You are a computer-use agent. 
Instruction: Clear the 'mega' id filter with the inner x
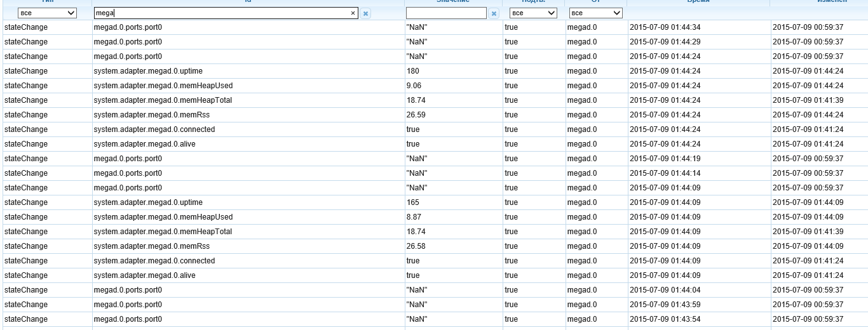353,13
